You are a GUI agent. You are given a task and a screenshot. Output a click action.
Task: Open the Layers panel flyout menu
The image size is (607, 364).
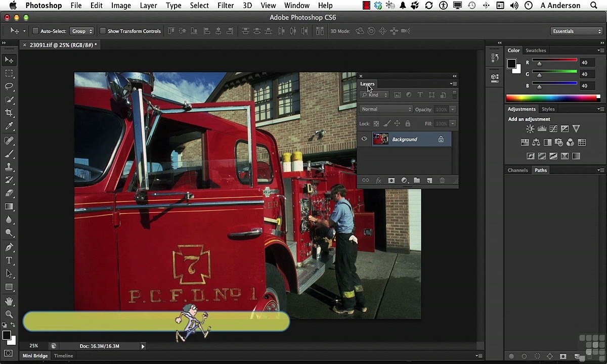(x=454, y=84)
